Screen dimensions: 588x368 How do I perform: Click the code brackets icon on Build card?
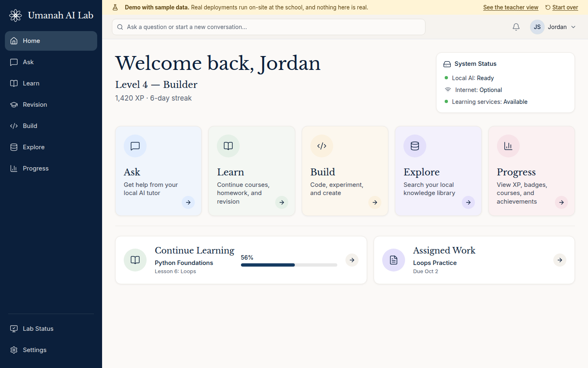point(322,146)
